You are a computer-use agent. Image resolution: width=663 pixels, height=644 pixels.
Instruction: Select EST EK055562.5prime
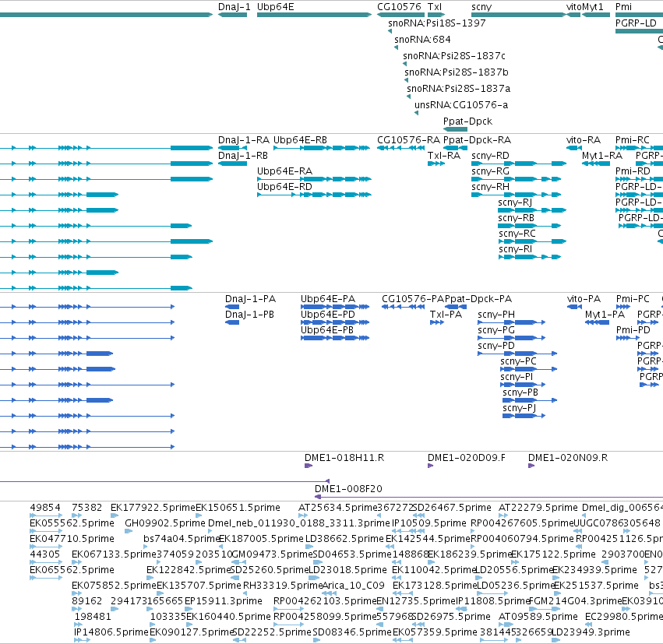pos(46,531)
